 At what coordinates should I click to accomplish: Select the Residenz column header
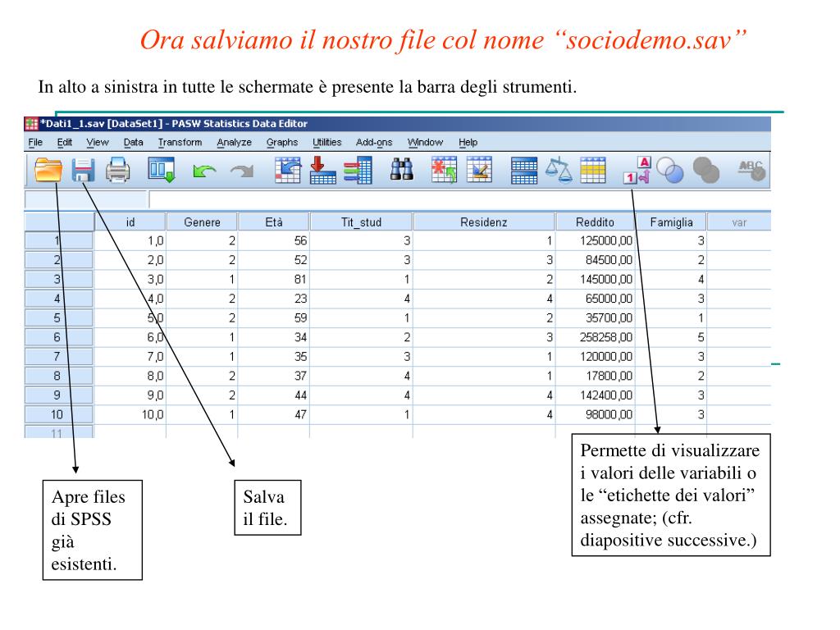(x=484, y=221)
